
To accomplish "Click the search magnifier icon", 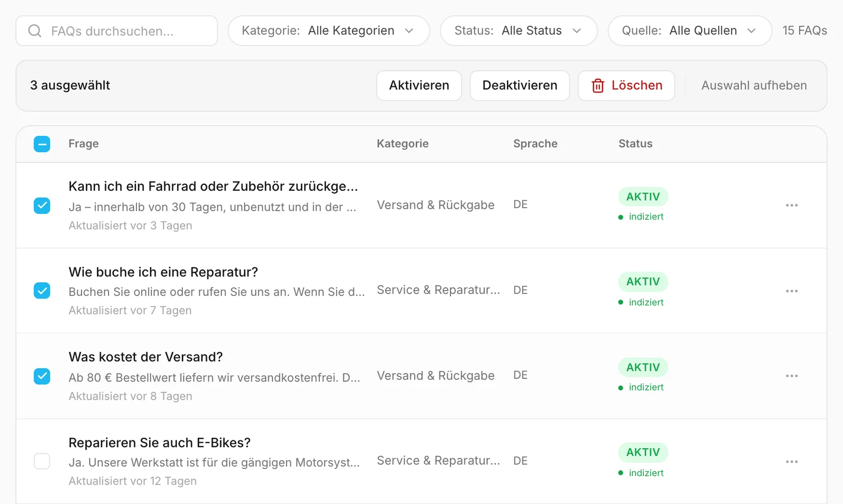I will (35, 31).
